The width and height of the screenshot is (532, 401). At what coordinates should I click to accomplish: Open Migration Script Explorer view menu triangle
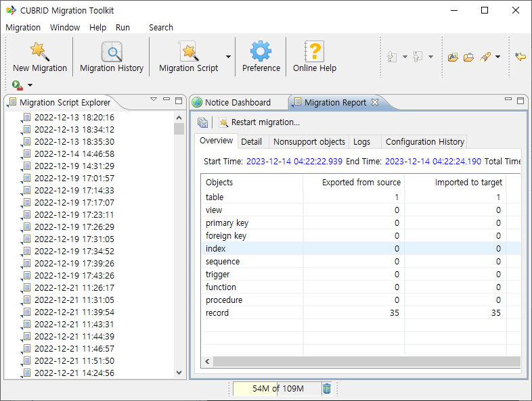[x=154, y=100]
